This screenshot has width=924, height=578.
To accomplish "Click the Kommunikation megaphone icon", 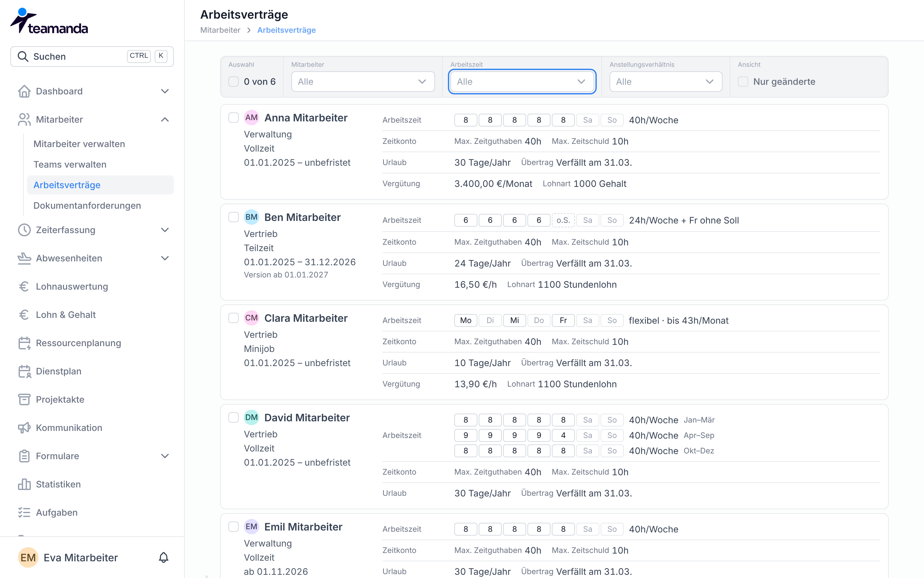I will (24, 428).
